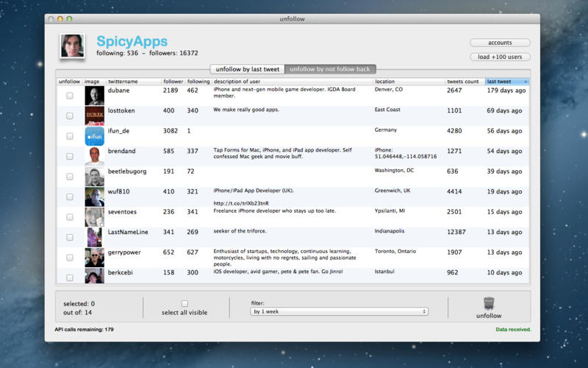Click gerrypower's profile picture
The width and height of the screenshot is (588, 368).
pos(95,258)
